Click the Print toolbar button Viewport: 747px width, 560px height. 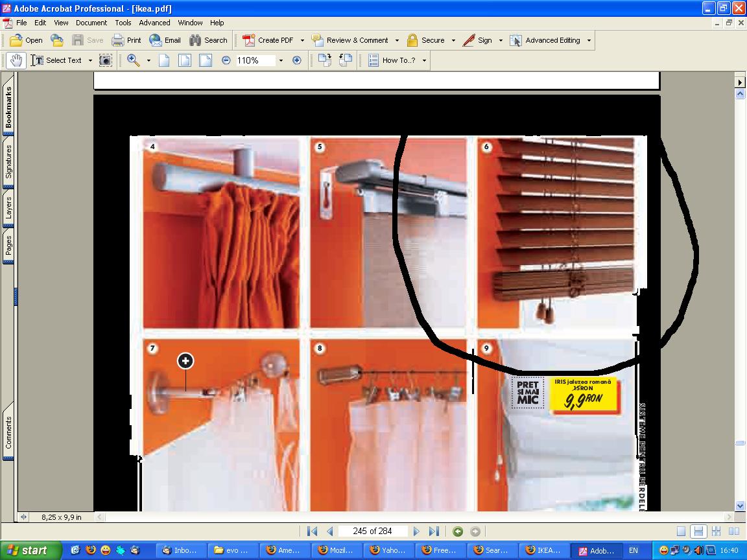pyautogui.click(x=126, y=40)
